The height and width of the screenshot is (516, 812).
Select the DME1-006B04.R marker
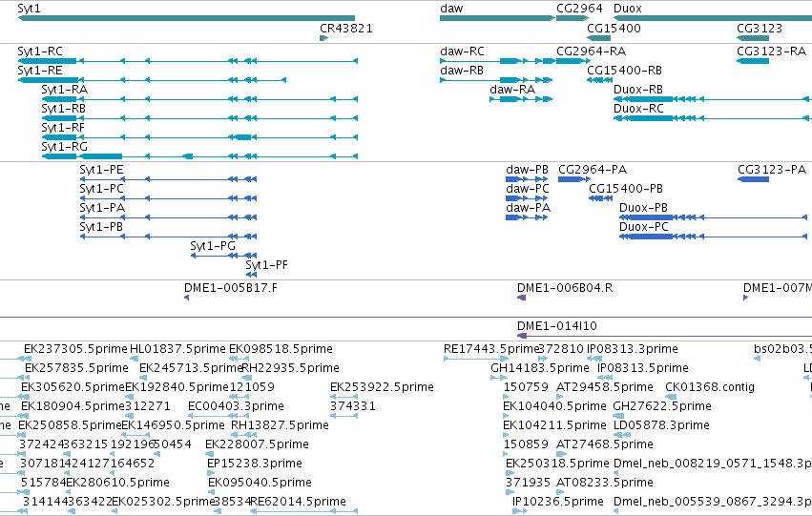pos(522,298)
